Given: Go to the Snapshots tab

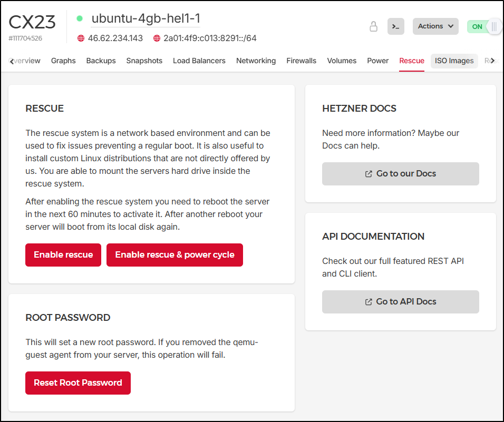Looking at the screenshot, I should coord(144,61).
